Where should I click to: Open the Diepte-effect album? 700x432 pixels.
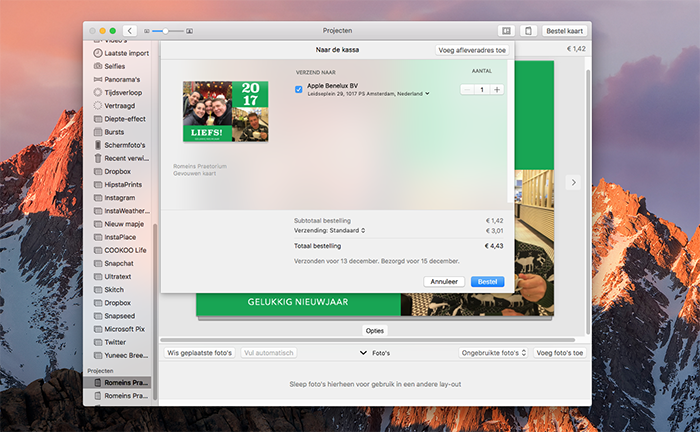[x=121, y=119]
